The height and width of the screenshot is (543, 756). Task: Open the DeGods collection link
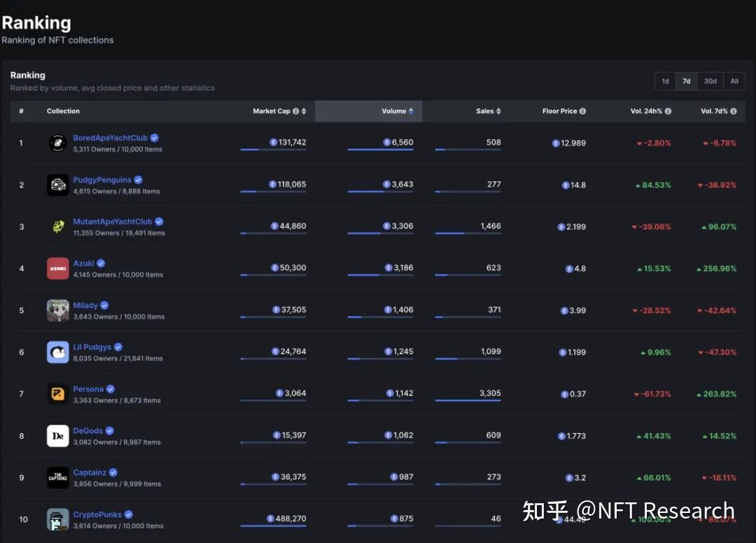[87, 431]
